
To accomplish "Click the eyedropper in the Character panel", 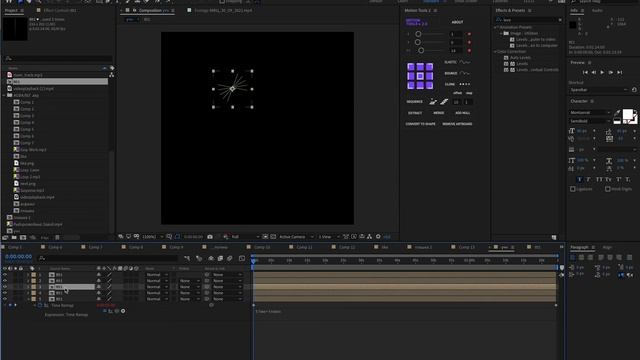I will pos(617,113).
